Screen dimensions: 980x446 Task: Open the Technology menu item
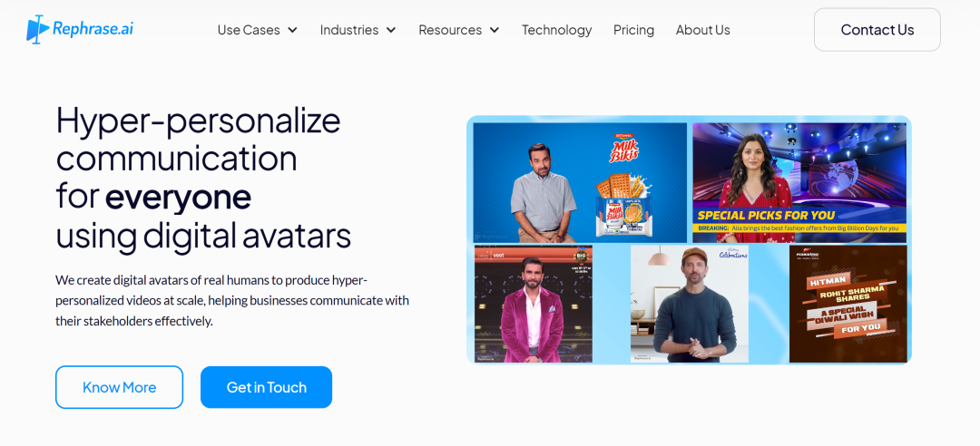click(557, 30)
